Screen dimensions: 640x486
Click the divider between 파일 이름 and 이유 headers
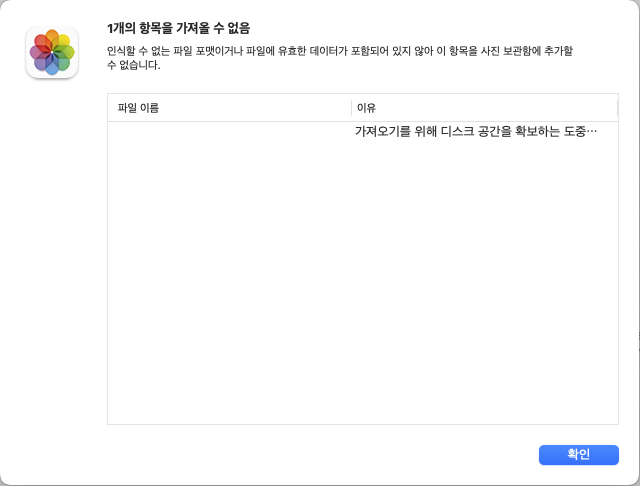(x=351, y=107)
